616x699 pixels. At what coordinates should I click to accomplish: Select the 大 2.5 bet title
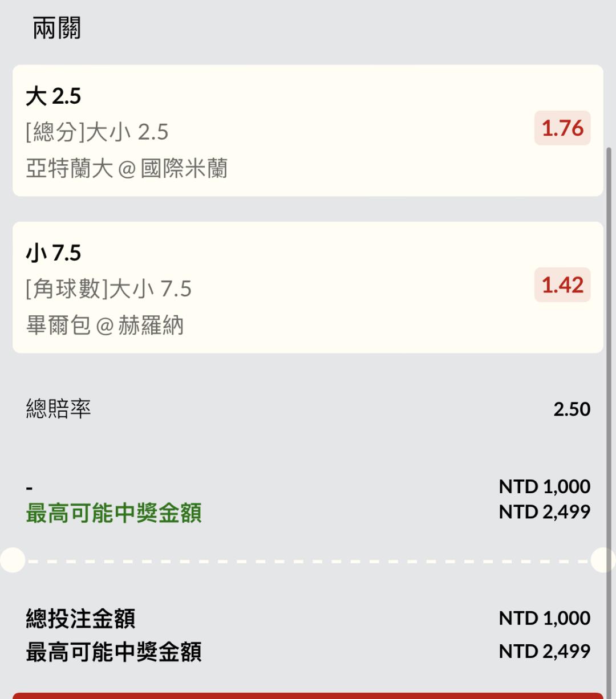54,96
